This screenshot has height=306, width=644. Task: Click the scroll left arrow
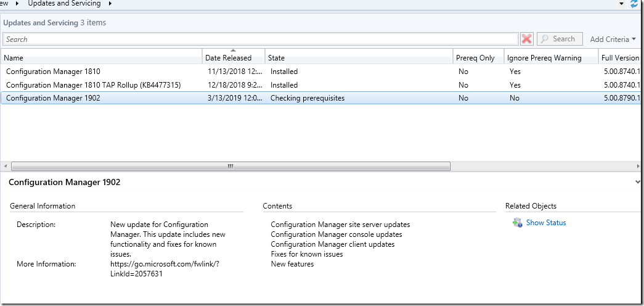tap(6, 166)
